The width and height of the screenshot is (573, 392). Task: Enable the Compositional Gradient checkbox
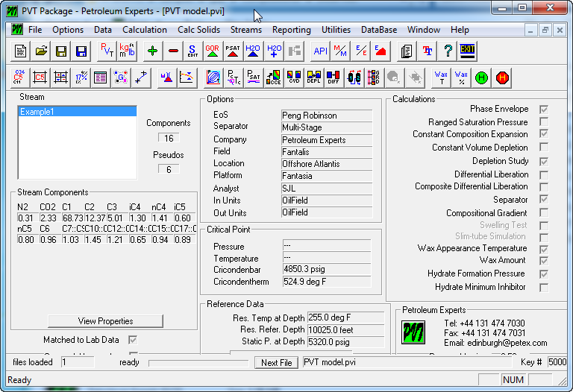544,212
